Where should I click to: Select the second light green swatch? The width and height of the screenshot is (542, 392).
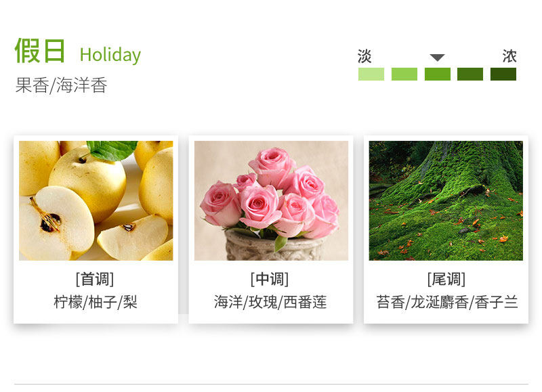click(x=404, y=74)
